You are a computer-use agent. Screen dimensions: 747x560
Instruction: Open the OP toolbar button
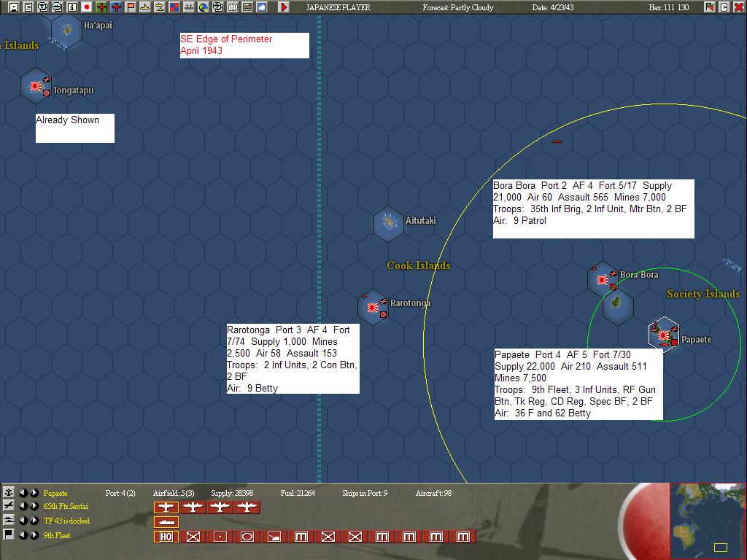pos(233,7)
